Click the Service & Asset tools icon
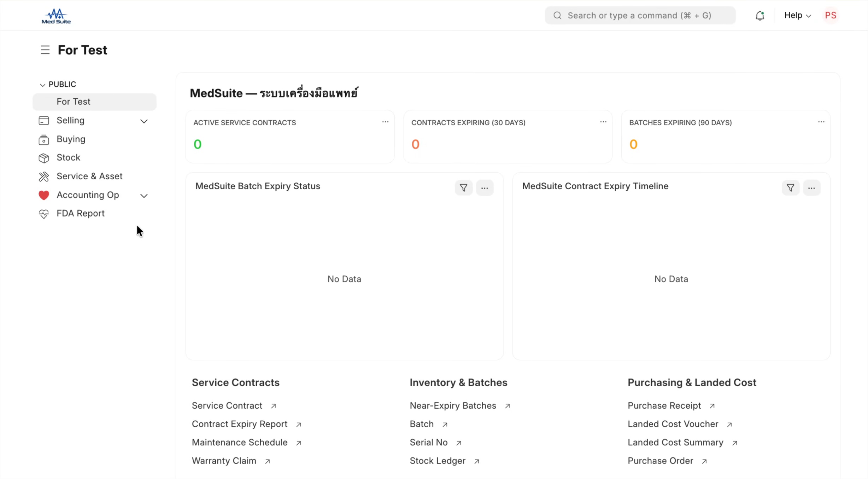 44,176
